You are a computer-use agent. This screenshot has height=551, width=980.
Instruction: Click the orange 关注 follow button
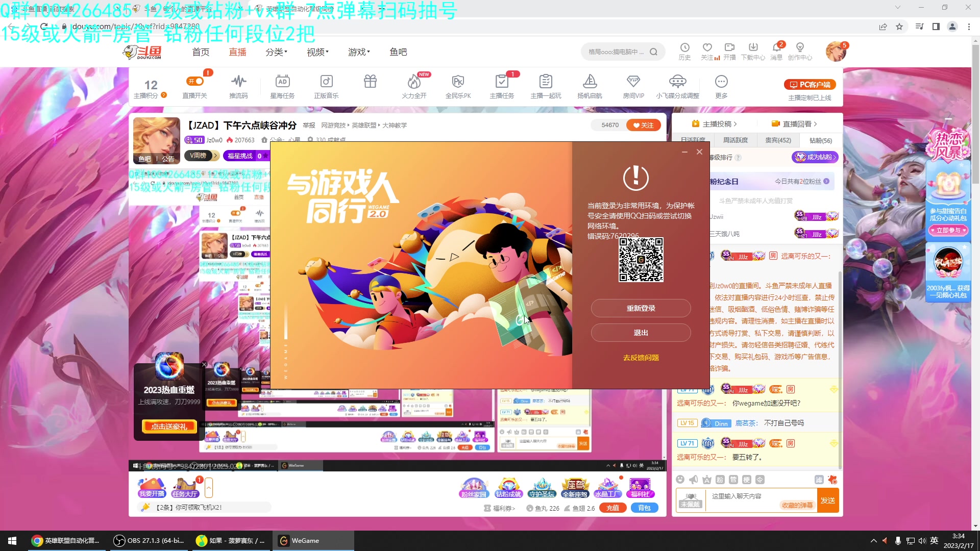[x=643, y=125]
